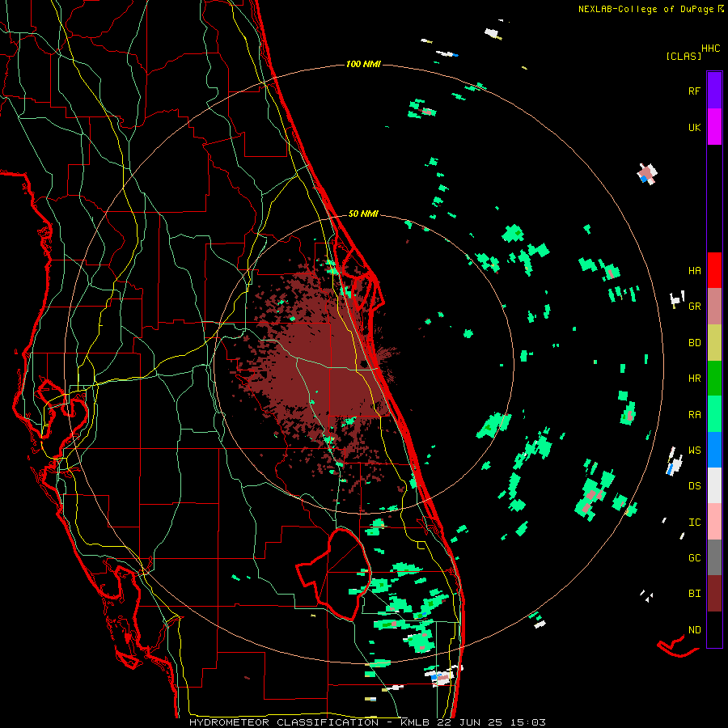The image size is (728, 728).
Task: Click the BI brown legend swatch
Action: 714,594
